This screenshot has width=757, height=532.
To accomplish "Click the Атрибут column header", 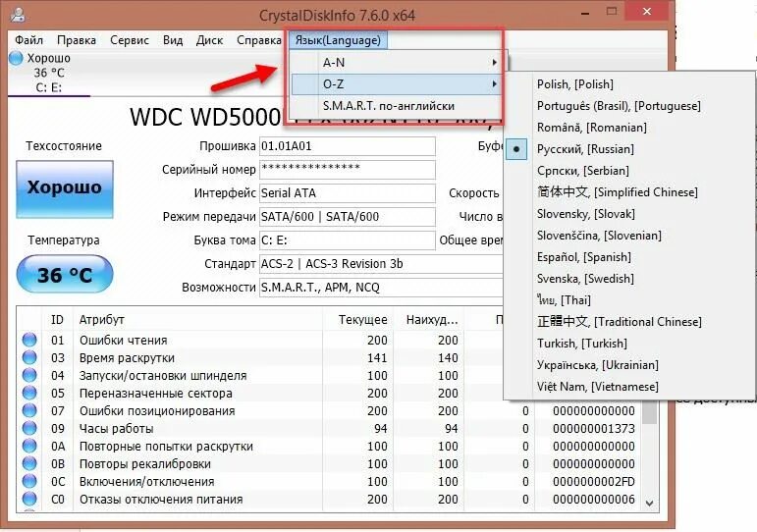I will pyautogui.click(x=198, y=320).
